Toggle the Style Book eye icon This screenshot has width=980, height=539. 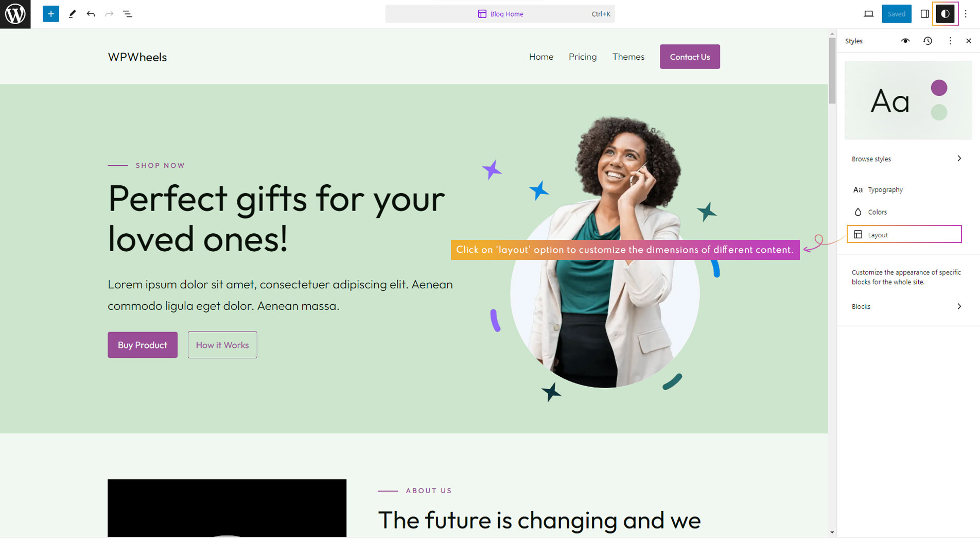pos(905,41)
